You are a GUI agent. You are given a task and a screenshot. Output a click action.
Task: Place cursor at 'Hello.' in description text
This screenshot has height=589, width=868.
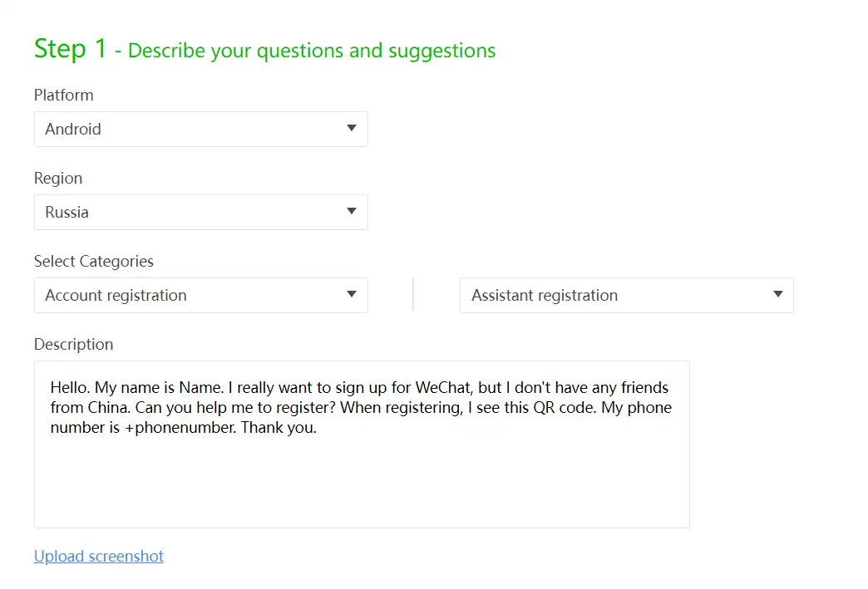(x=70, y=388)
